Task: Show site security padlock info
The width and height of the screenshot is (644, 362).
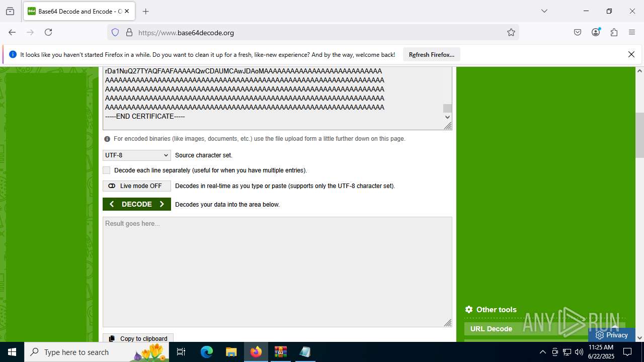Action: coord(129,33)
